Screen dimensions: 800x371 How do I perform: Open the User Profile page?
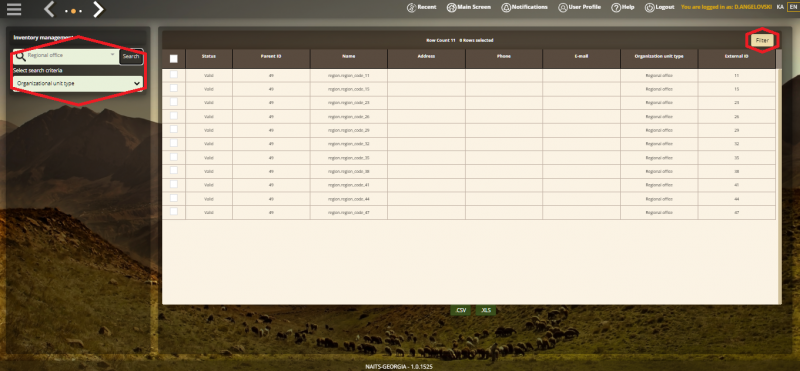[579, 7]
